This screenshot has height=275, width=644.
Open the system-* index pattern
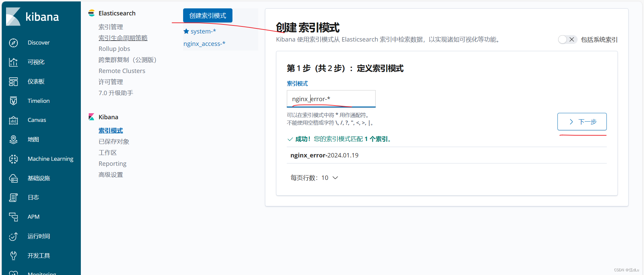tap(203, 31)
